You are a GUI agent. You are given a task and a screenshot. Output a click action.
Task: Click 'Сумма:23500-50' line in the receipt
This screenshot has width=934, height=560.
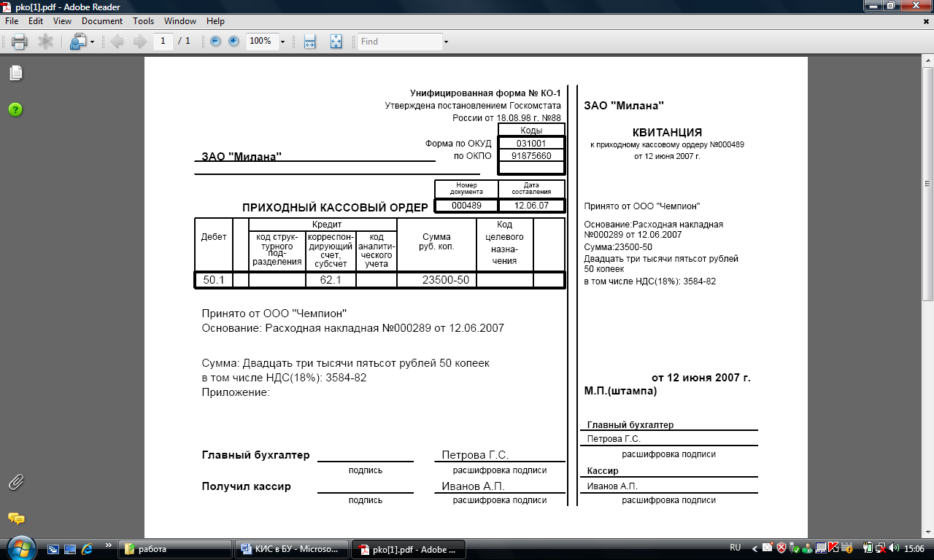click(x=618, y=247)
